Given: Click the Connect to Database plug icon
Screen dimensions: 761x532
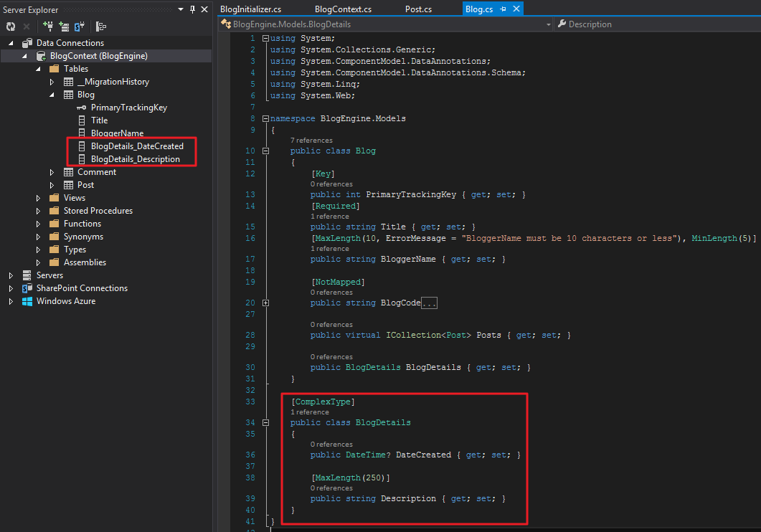Looking at the screenshot, I should [x=48, y=27].
